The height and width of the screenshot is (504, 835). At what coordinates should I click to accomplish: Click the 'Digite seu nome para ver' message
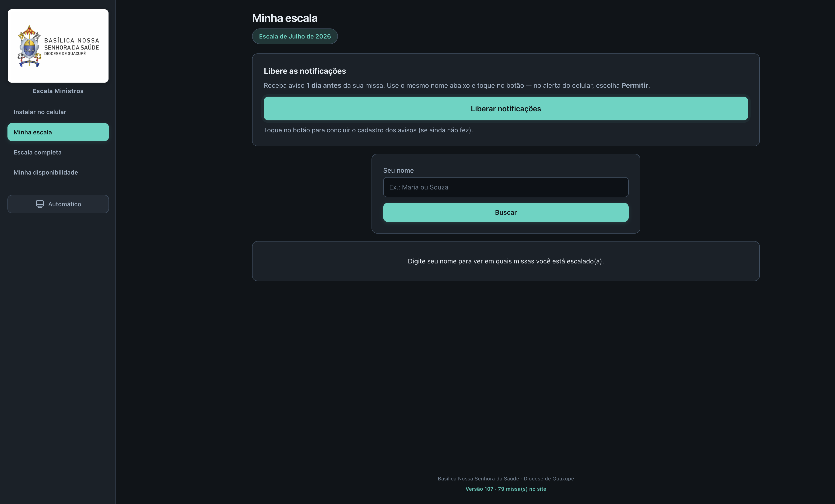[506, 261]
